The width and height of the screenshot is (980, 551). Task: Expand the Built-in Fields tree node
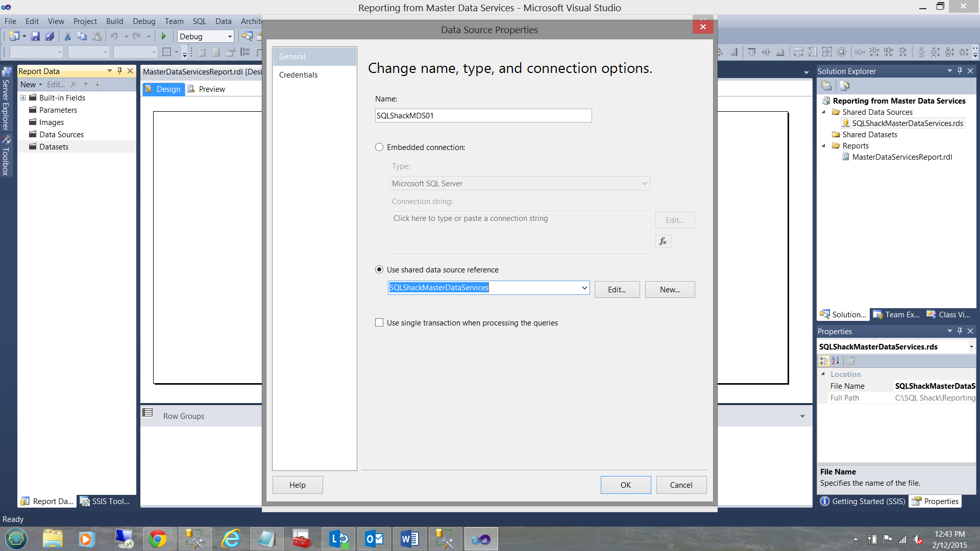click(23, 97)
